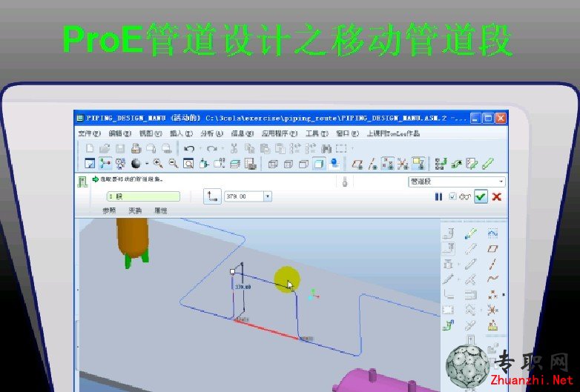The image size is (580, 392).
Task: Save the current model
Action: pyautogui.click(x=120, y=148)
